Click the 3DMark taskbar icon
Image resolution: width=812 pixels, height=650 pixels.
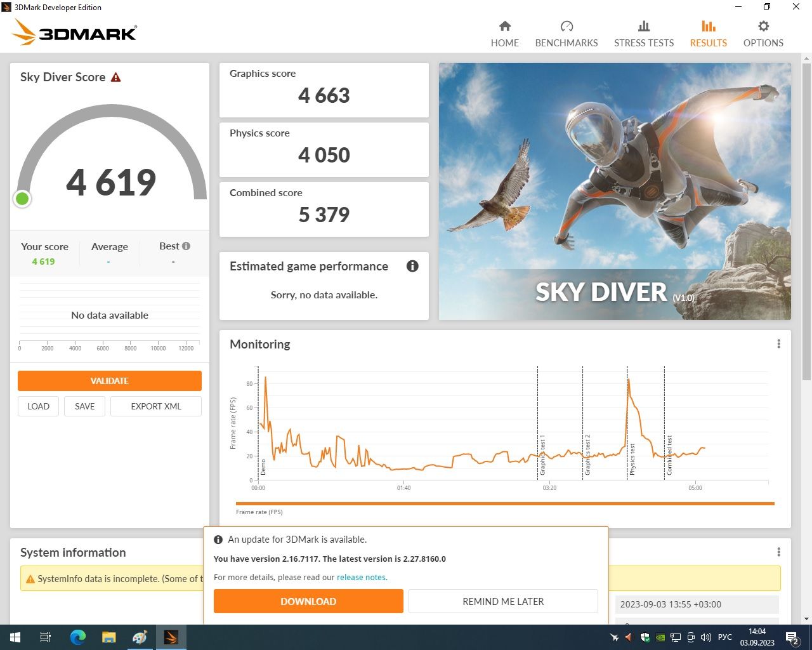tap(171, 637)
